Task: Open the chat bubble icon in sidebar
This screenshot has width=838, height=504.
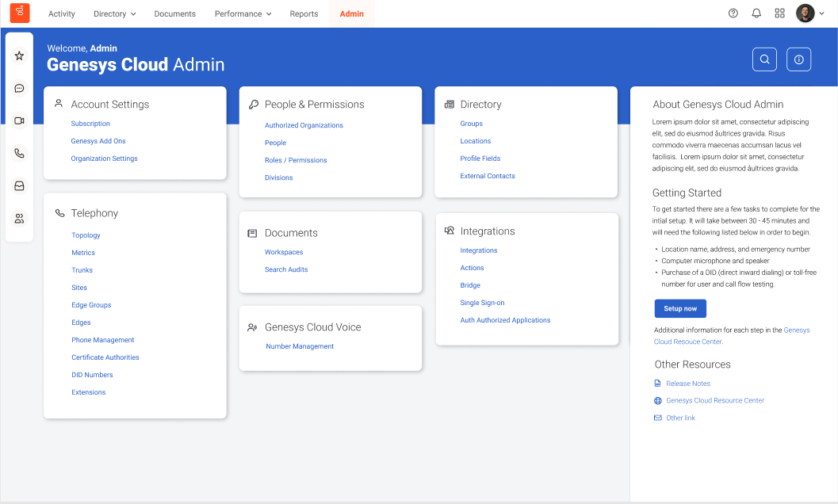Action: coord(19,88)
